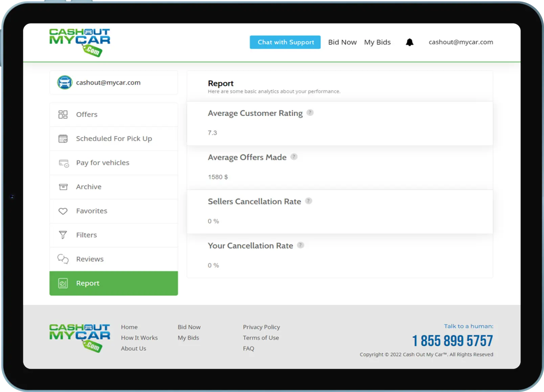Open the account email menu in header
544x392 pixels.
point(461,42)
